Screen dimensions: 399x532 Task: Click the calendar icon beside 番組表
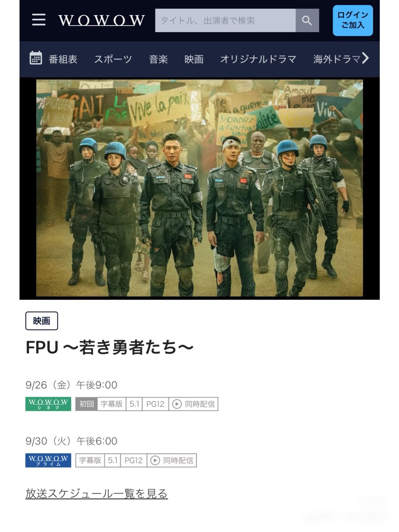coord(36,58)
